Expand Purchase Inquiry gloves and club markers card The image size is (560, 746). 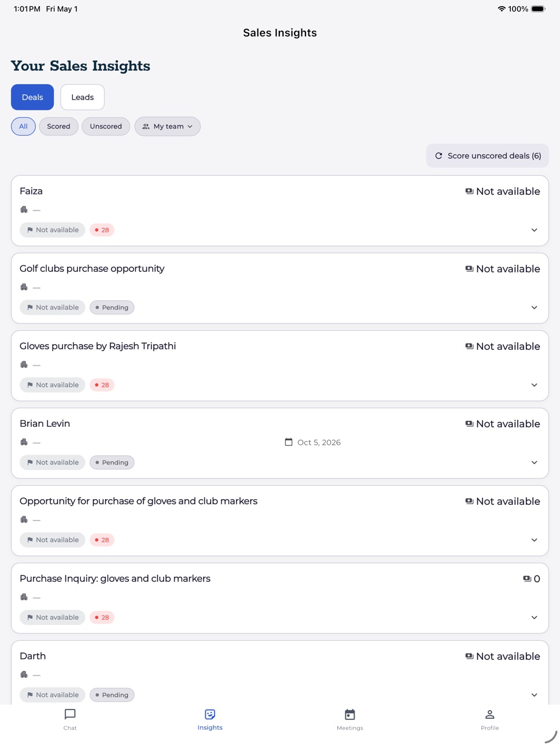pyautogui.click(x=535, y=618)
